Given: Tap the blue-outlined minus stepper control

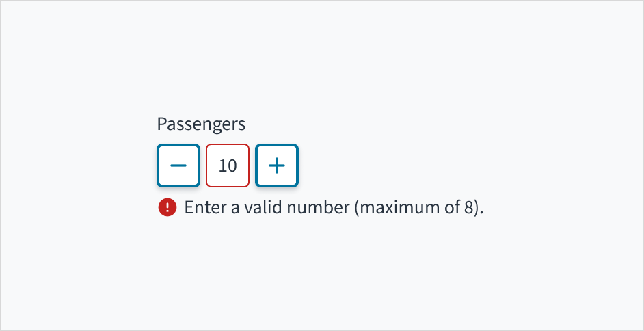Looking at the screenshot, I should pos(178,165).
